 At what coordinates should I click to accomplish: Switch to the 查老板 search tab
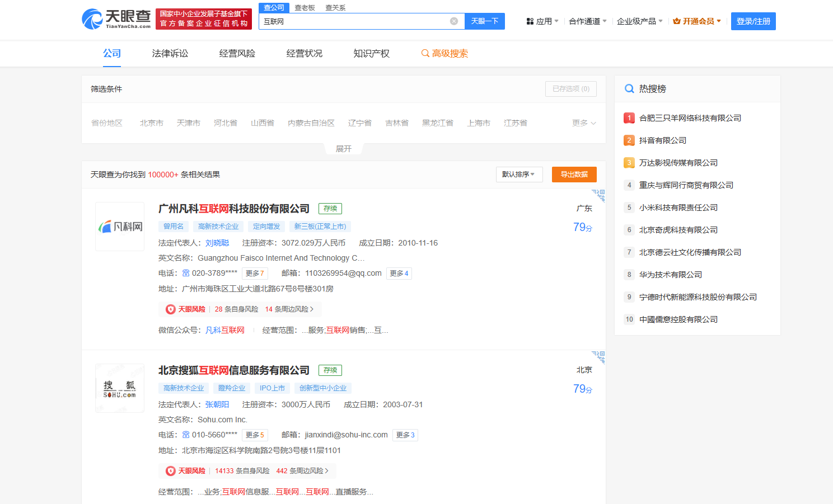pyautogui.click(x=305, y=8)
